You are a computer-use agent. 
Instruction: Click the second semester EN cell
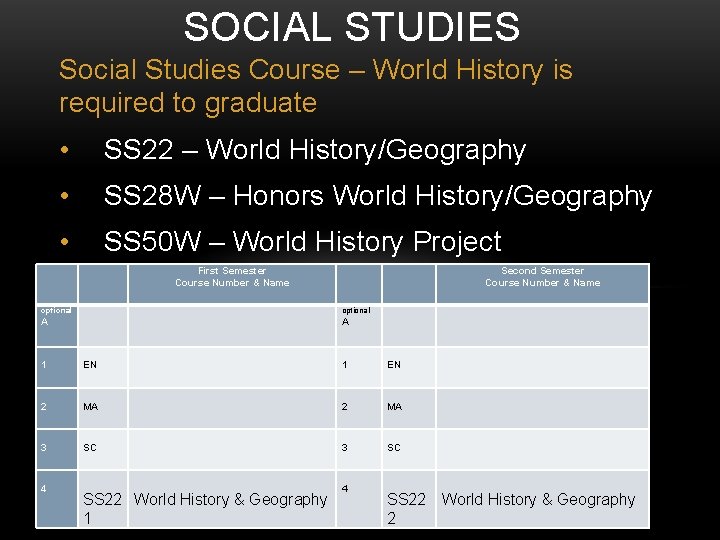[x=409, y=367]
